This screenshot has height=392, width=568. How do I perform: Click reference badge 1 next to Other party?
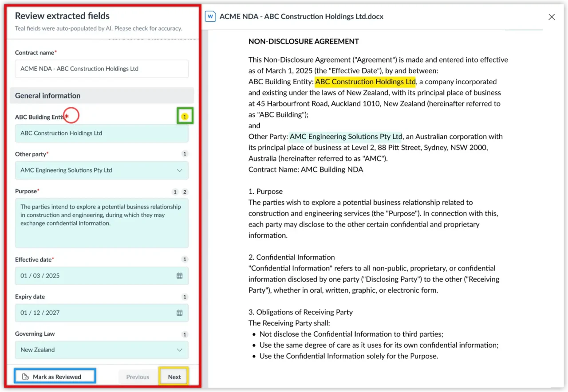pos(185,154)
